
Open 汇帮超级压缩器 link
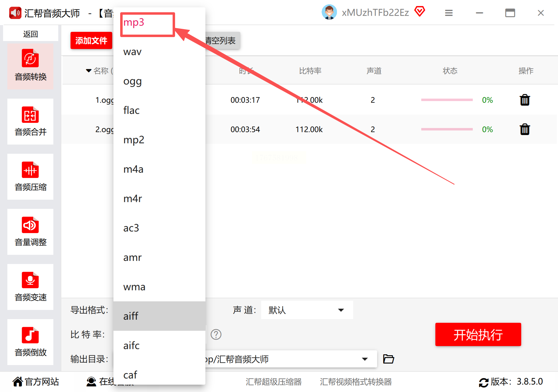(273, 382)
